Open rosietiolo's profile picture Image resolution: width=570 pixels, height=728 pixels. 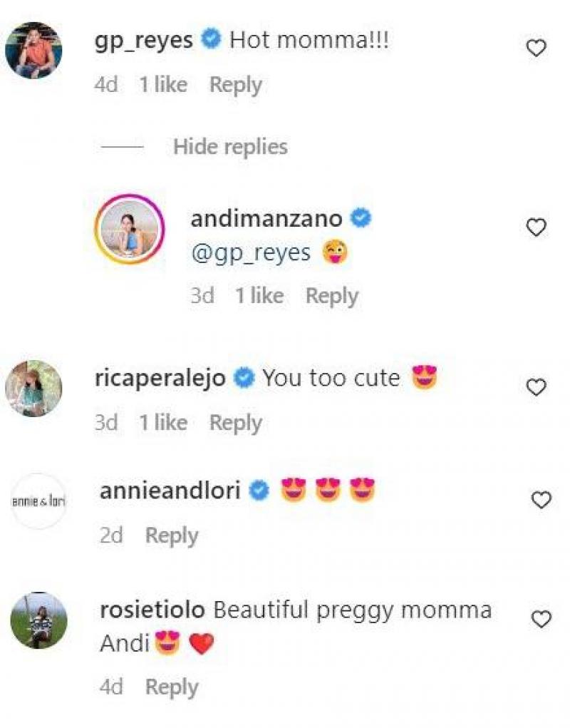(39, 620)
